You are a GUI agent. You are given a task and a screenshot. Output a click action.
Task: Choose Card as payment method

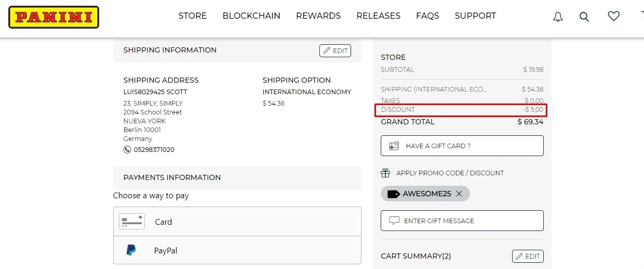pos(237,222)
